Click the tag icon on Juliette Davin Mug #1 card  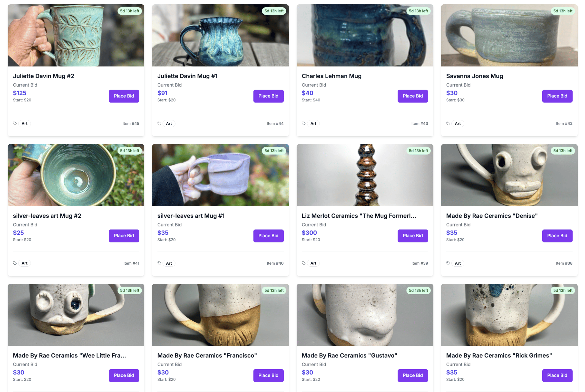pos(159,123)
